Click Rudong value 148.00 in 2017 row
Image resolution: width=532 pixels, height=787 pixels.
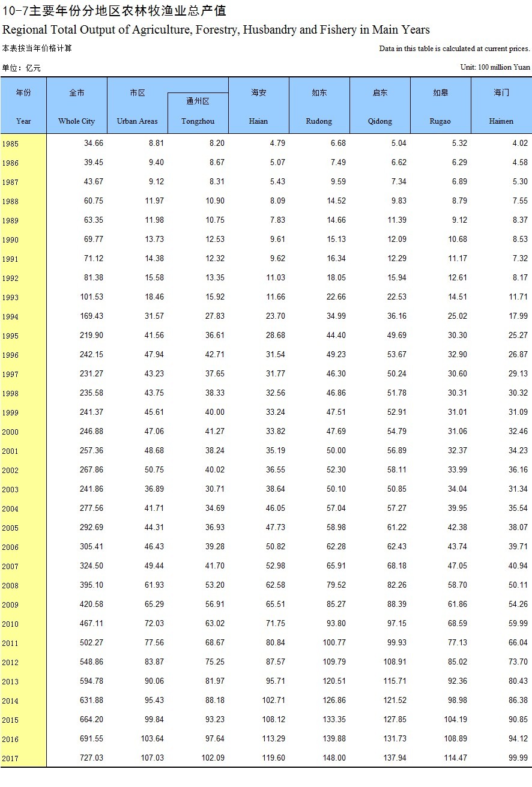pyautogui.click(x=334, y=758)
